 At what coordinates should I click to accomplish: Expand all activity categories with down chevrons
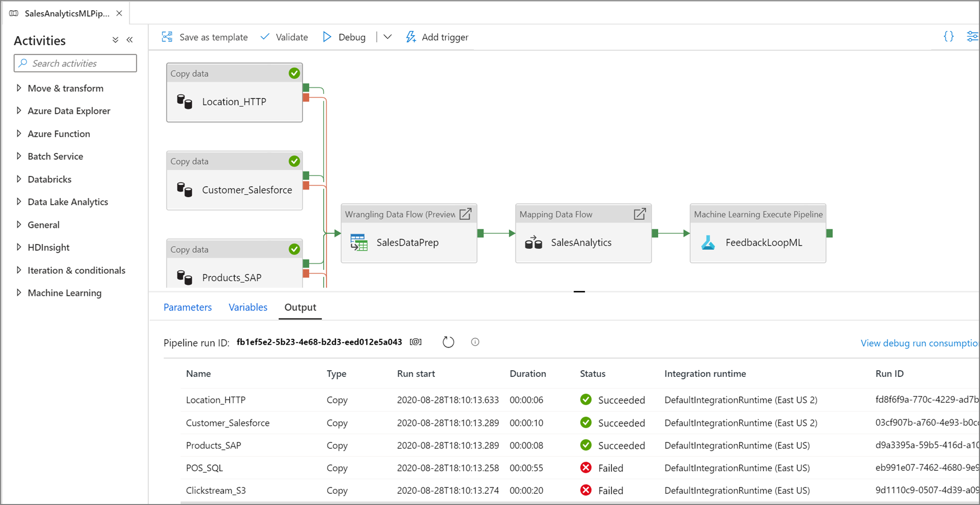[115, 40]
